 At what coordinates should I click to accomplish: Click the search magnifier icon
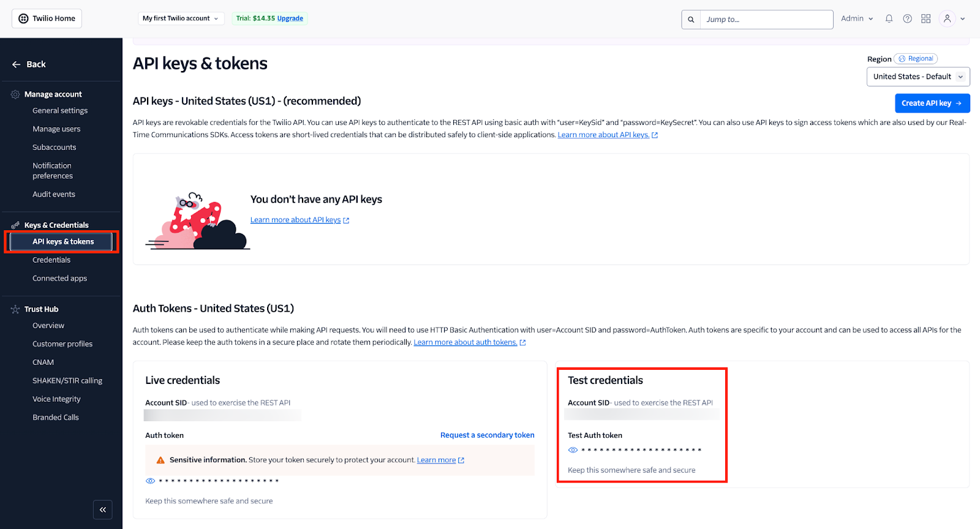(691, 20)
